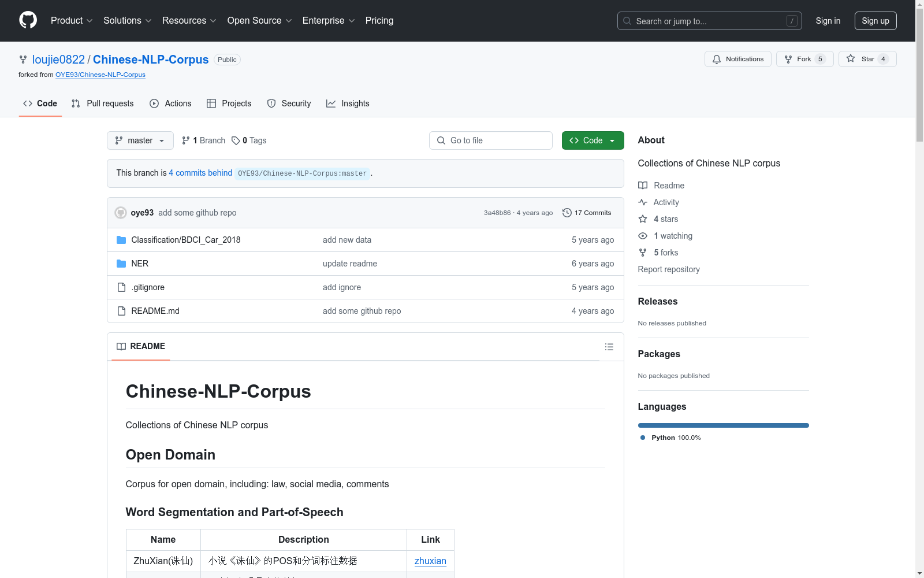The height and width of the screenshot is (578, 924).
Task: Click the oye93 avatar image
Action: click(x=121, y=213)
